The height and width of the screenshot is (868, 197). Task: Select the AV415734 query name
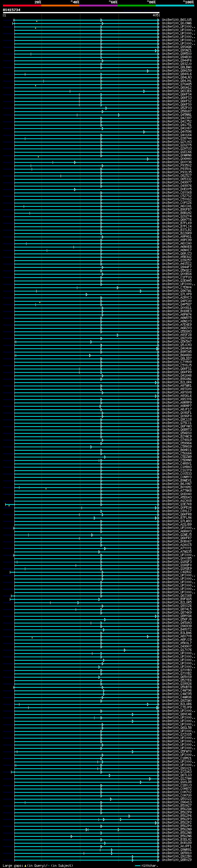point(11,10)
